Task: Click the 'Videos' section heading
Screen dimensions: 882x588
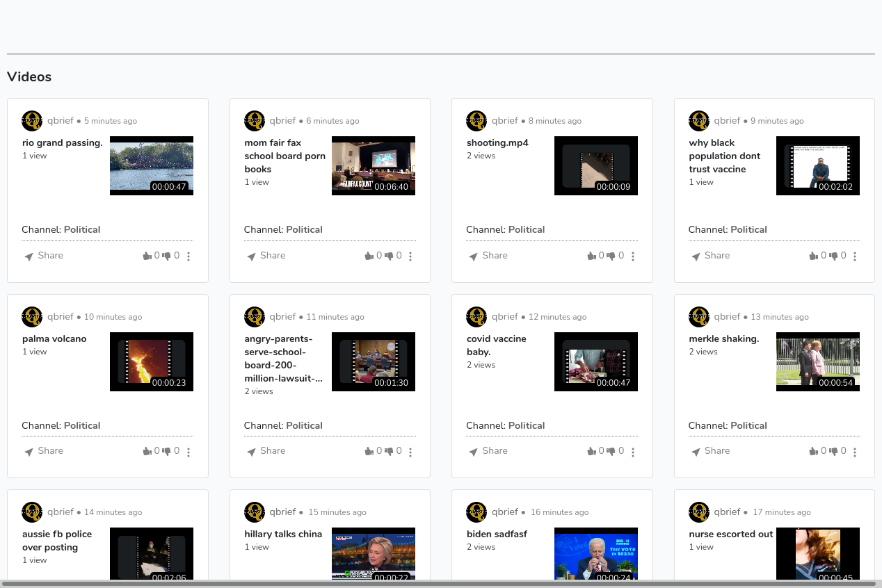Action: click(x=29, y=76)
